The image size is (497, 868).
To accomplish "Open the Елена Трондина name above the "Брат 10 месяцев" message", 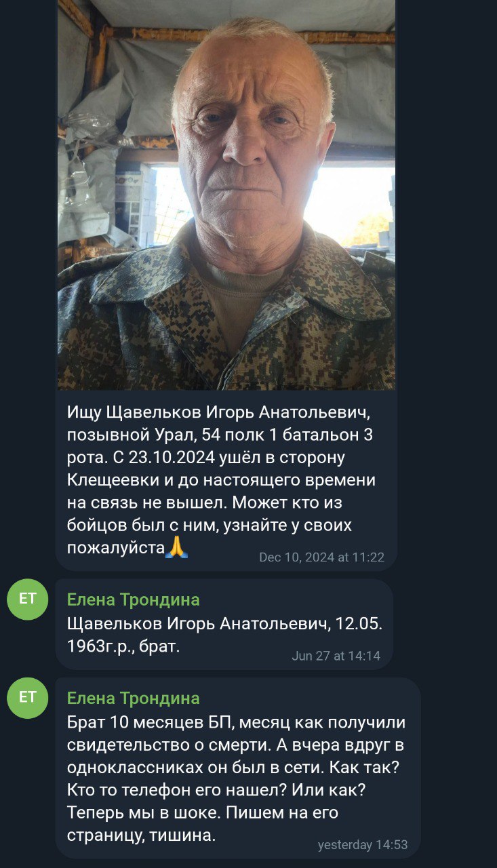I will point(134,698).
